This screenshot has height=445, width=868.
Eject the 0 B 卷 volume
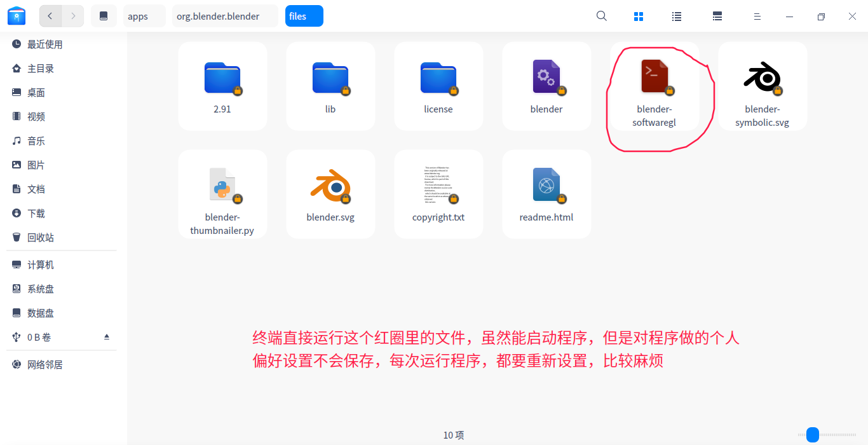[107, 337]
